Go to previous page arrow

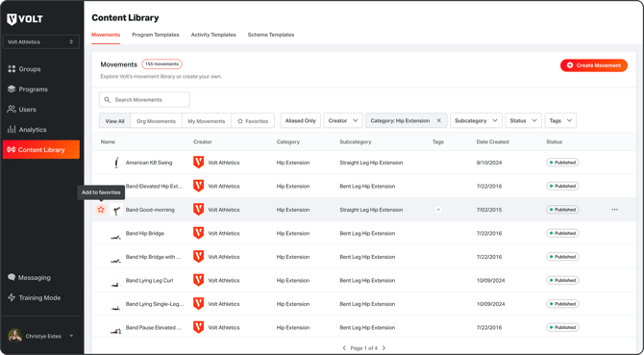(344, 348)
